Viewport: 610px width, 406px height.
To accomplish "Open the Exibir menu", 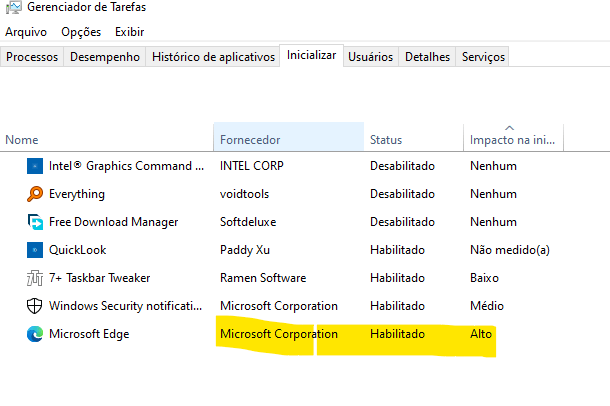I will [130, 32].
